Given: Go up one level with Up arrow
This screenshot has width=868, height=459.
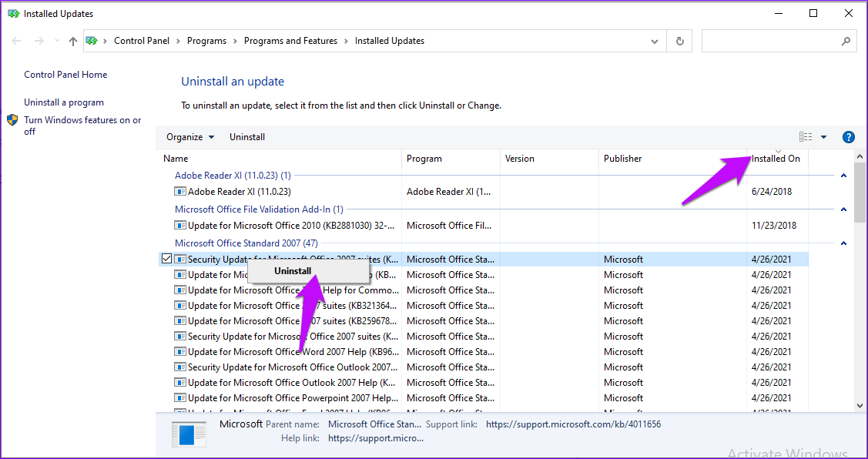Looking at the screenshot, I should pyautogui.click(x=73, y=41).
